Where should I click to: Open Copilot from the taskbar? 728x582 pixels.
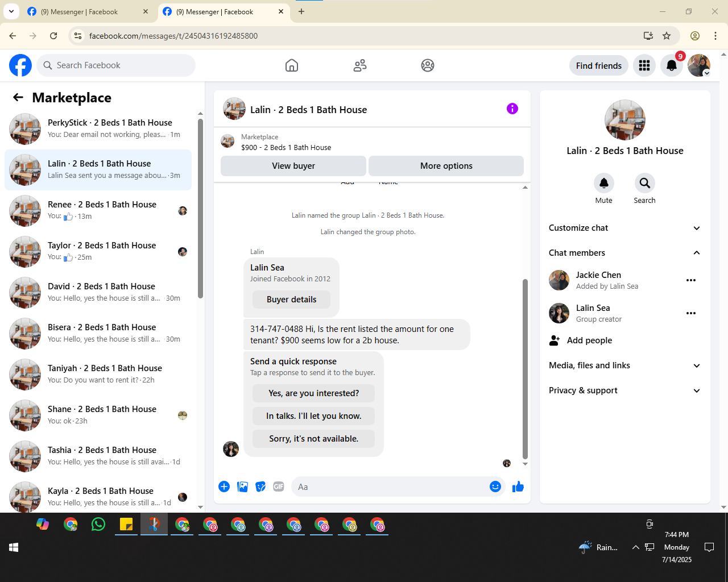43,524
